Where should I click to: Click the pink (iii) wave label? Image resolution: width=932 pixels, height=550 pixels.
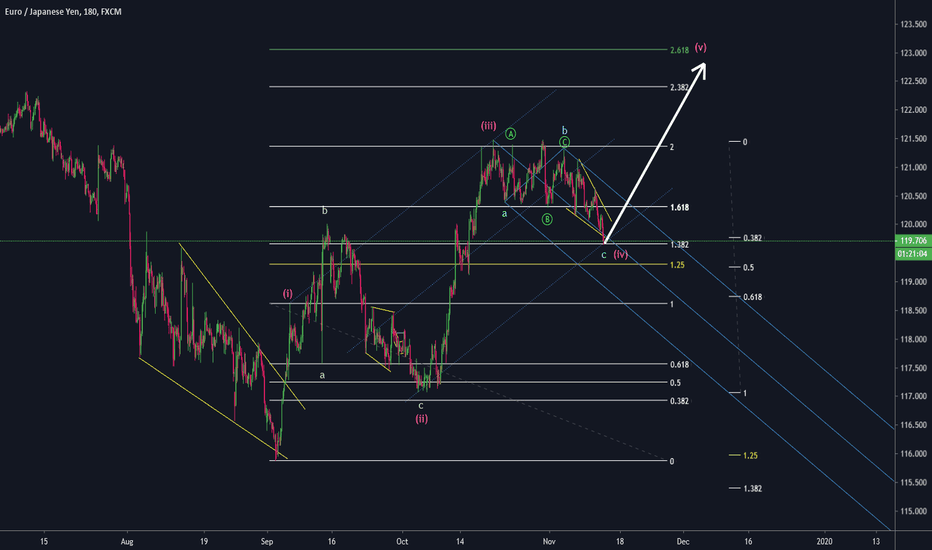point(488,126)
